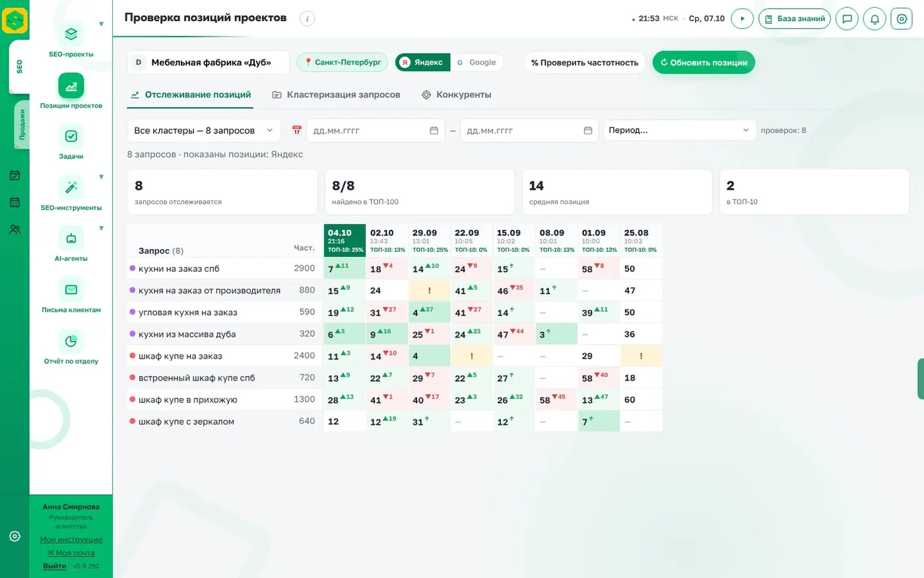Switch to Конкуренты tab

[457, 94]
